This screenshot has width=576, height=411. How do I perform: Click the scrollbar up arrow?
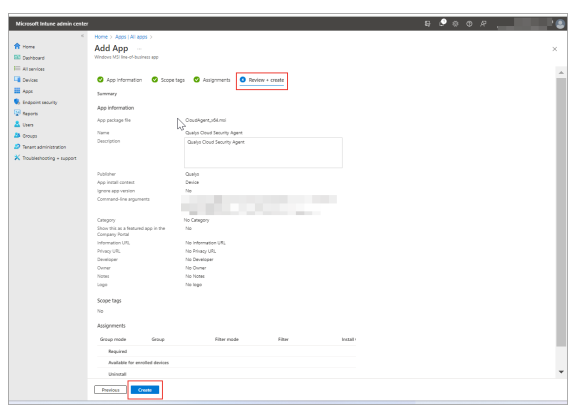tap(561, 72)
